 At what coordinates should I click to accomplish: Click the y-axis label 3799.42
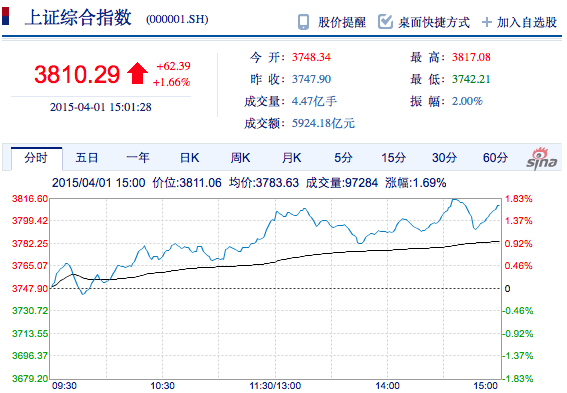pos(30,221)
